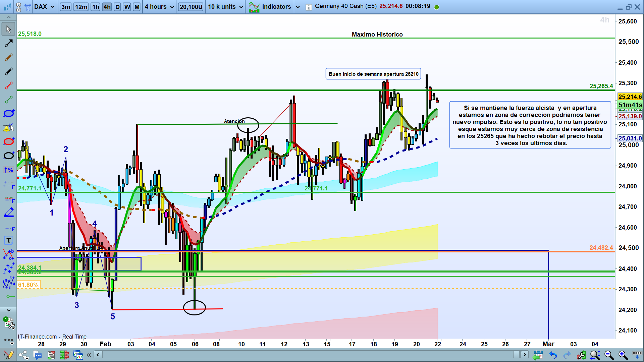Click the horizontal scrollbar right arrow
644x362 pixels.
525,354
